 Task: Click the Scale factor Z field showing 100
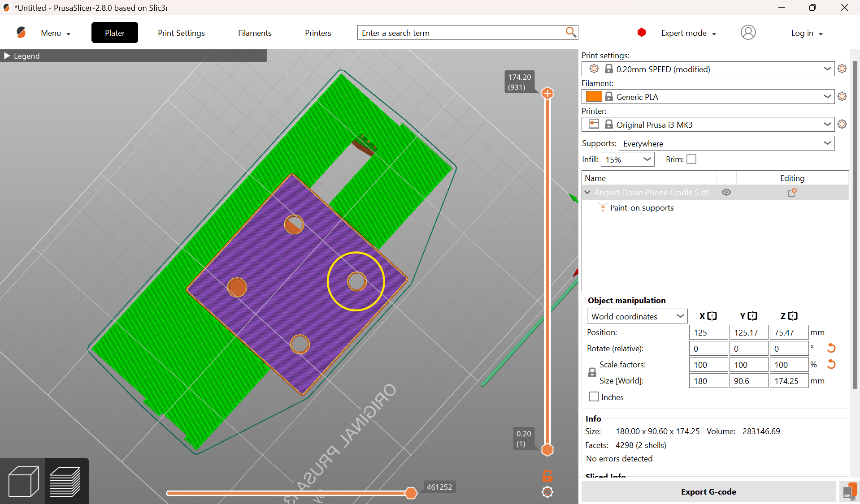789,365
